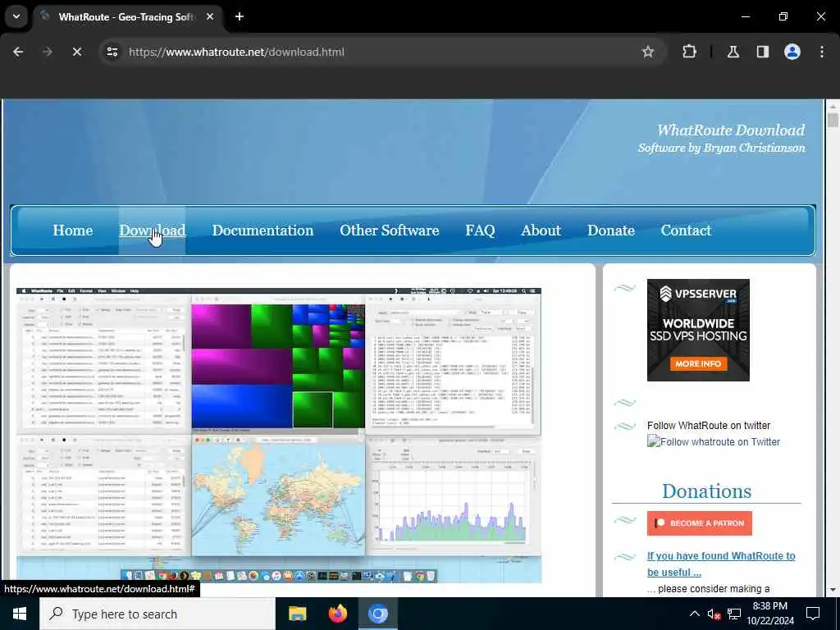
Task: Open site information icon in address bar
Action: pos(112,52)
